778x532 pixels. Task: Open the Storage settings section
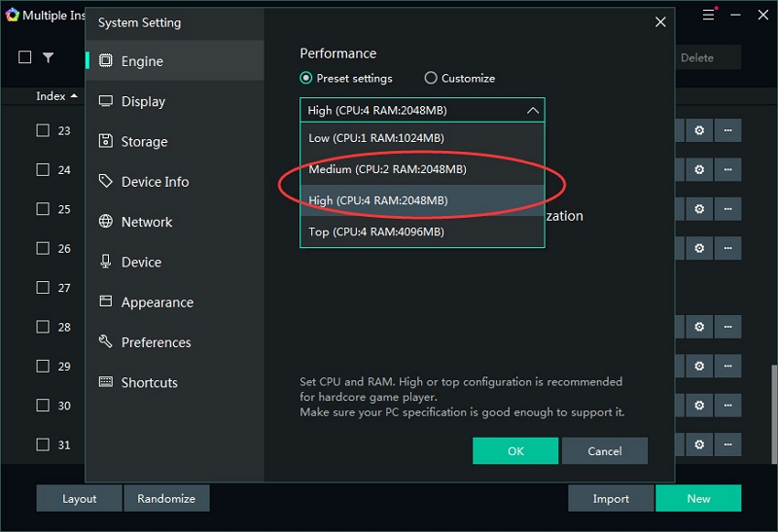pos(175,141)
